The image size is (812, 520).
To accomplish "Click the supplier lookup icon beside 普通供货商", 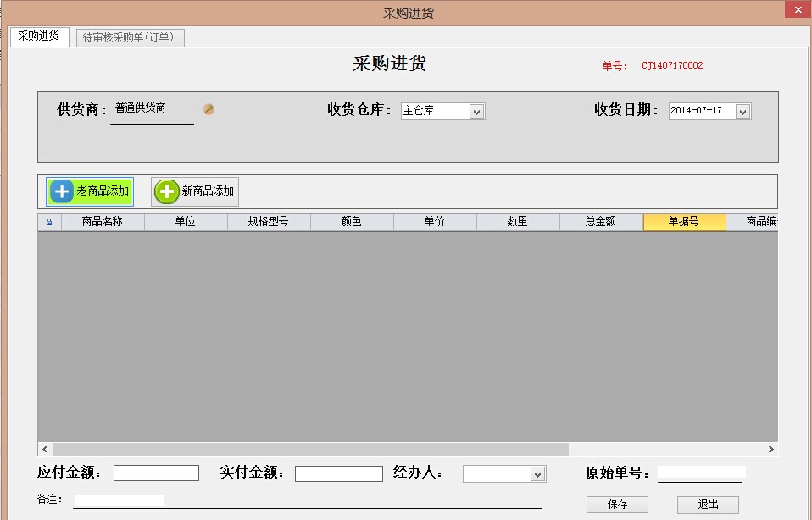I will tap(209, 109).
